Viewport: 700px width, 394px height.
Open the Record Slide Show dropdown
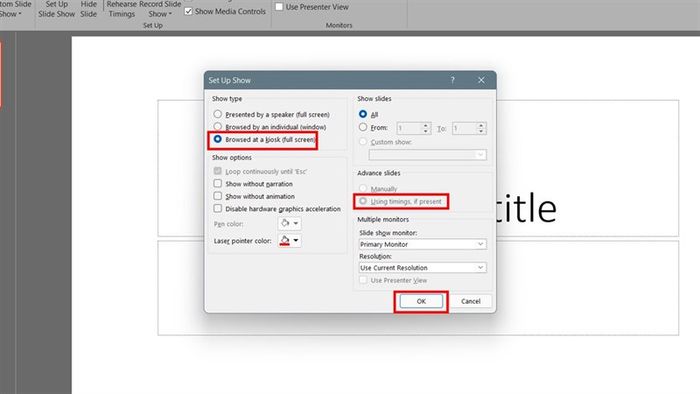[160, 9]
